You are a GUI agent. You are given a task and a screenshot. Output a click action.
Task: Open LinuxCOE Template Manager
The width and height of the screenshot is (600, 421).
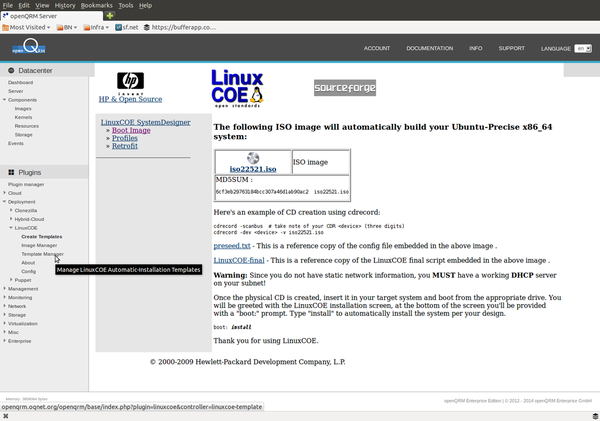42,254
